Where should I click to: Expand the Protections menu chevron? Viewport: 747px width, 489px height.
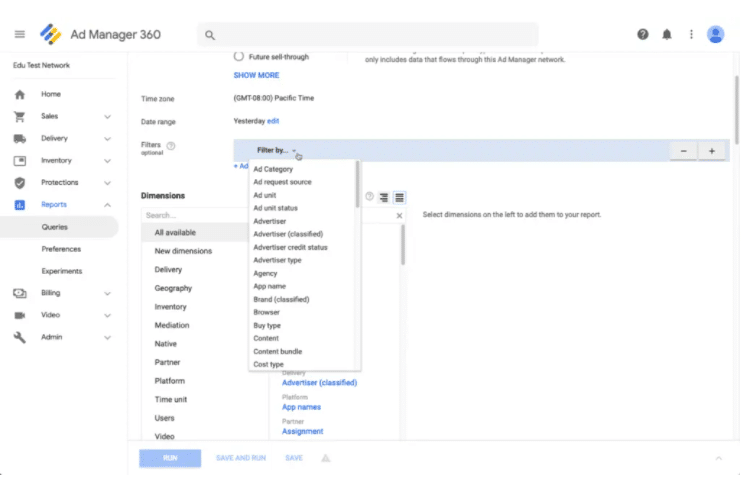pos(108,183)
